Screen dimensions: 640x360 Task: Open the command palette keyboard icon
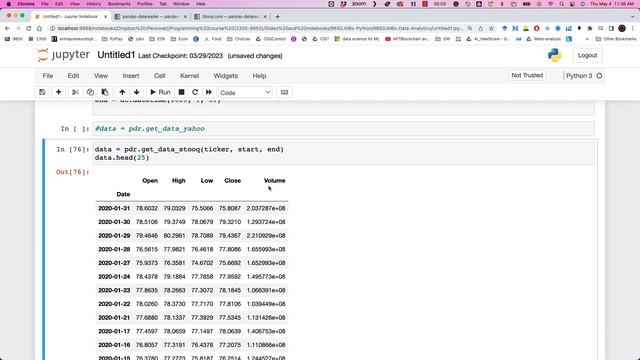pos(284,92)
